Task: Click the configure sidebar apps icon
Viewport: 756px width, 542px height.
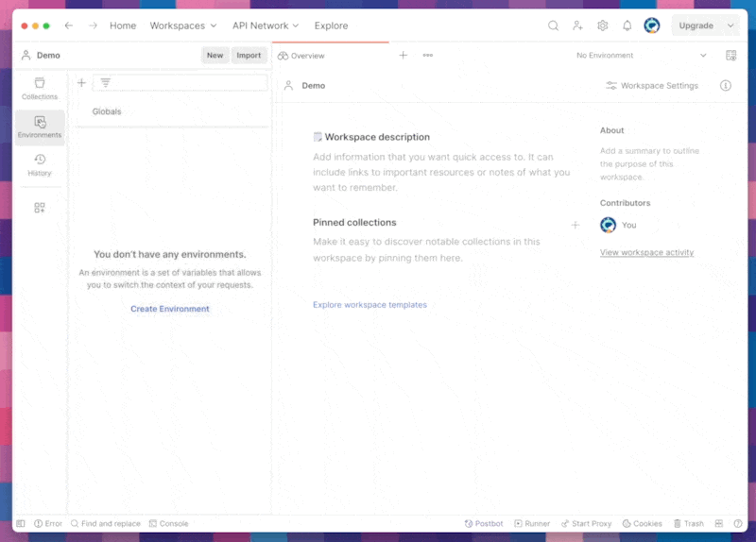Action: (x=40, y=208)
